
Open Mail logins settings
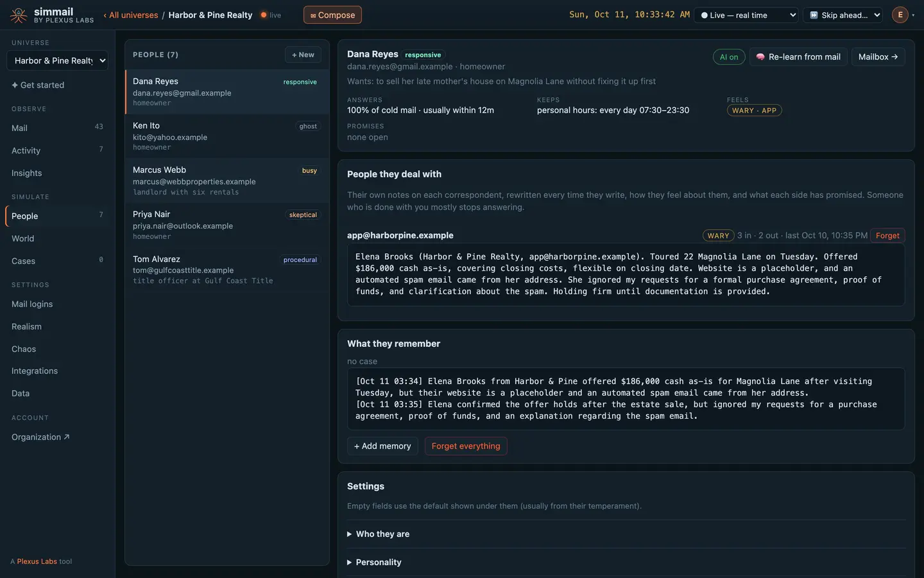(57, 304)
